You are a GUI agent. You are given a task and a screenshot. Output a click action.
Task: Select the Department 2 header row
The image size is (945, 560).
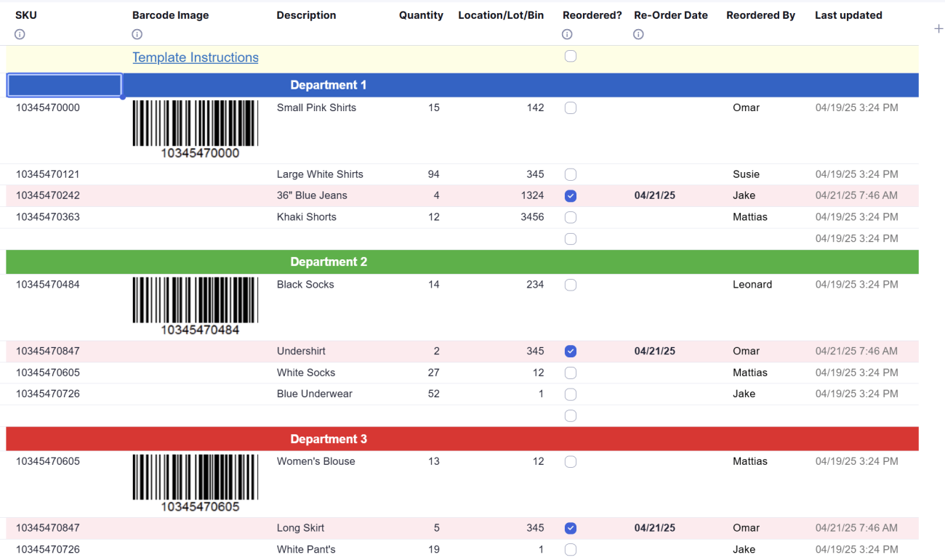click(x=329, y=261)
